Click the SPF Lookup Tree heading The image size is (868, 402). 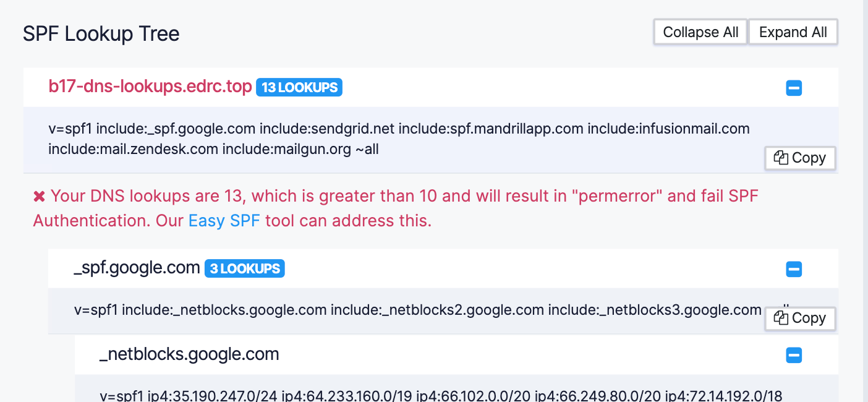click(101, 33)
